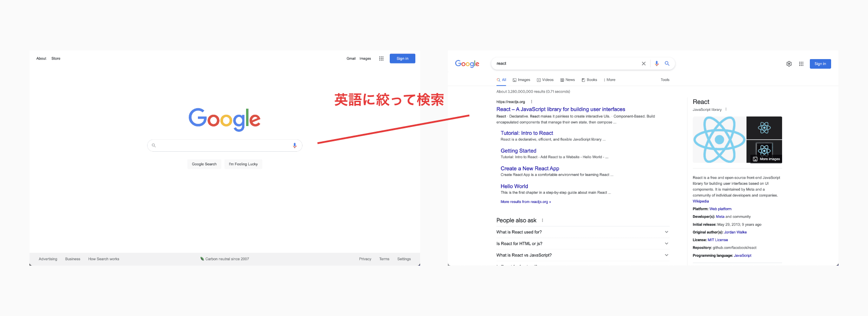
Task: Open three-dot menu next to reactjs.org URL
Action: point(531,102)
